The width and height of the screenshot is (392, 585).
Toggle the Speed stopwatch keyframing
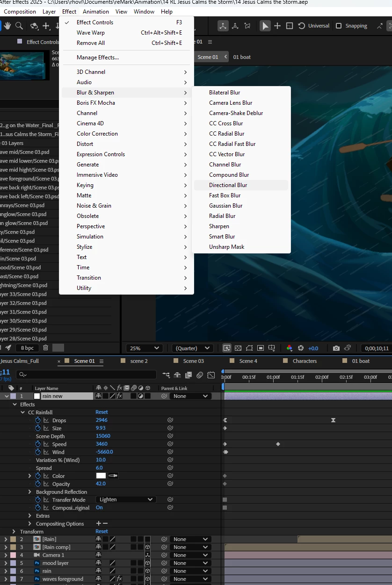click(38, 444)
